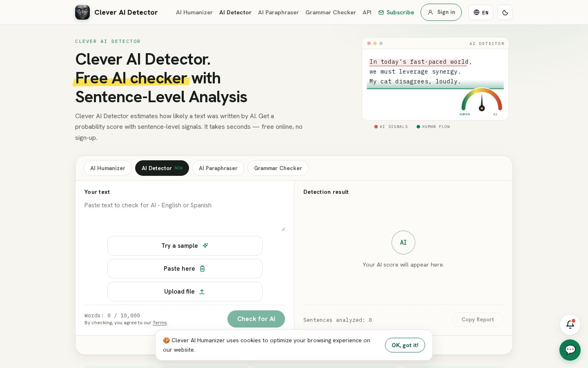The height and width of the screenshot is (368, 588).
Task: Select the AI Detector NEW tab
Action: 162,168
